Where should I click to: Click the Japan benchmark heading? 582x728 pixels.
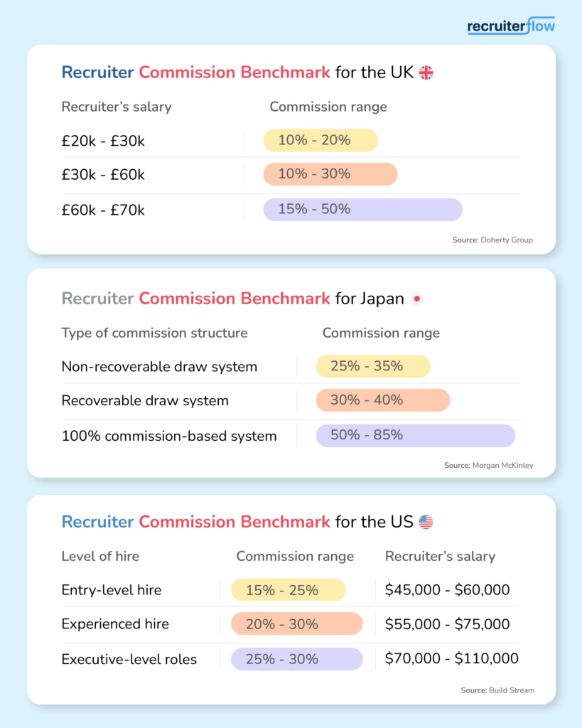233,299
